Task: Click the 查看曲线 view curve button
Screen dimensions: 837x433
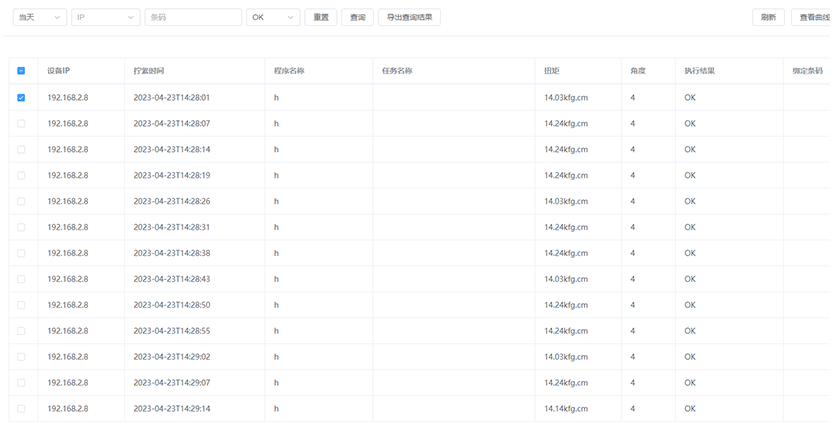Action: (812, 17)
